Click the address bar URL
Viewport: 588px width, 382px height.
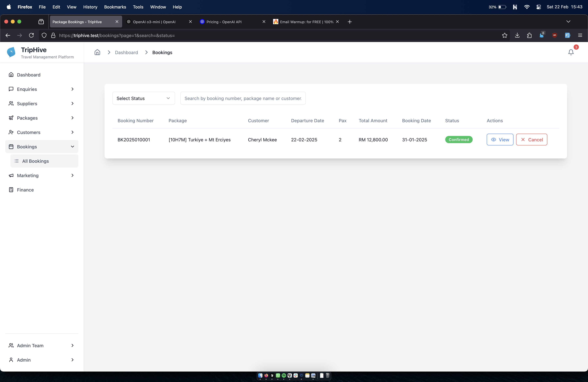click(x=117, y=36)
